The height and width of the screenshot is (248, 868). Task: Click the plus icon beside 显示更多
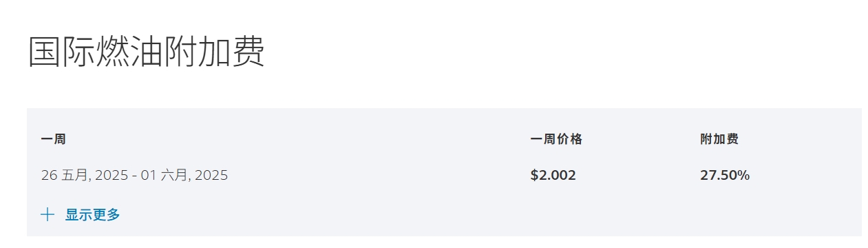tap(47, 215)
